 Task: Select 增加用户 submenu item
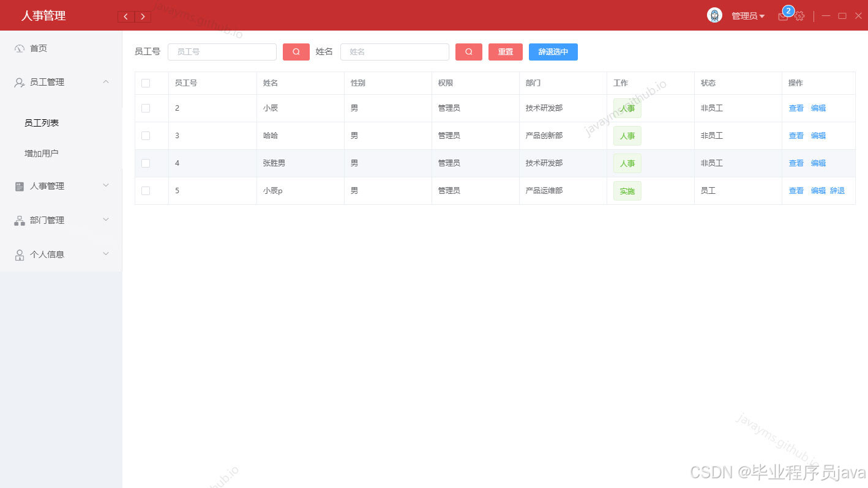pos(61,153)
